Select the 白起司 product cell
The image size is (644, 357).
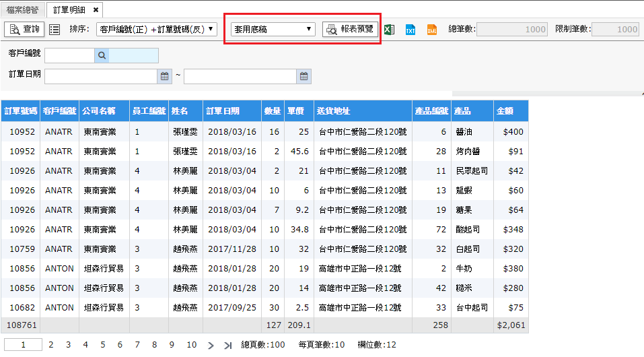click(472, 249)
